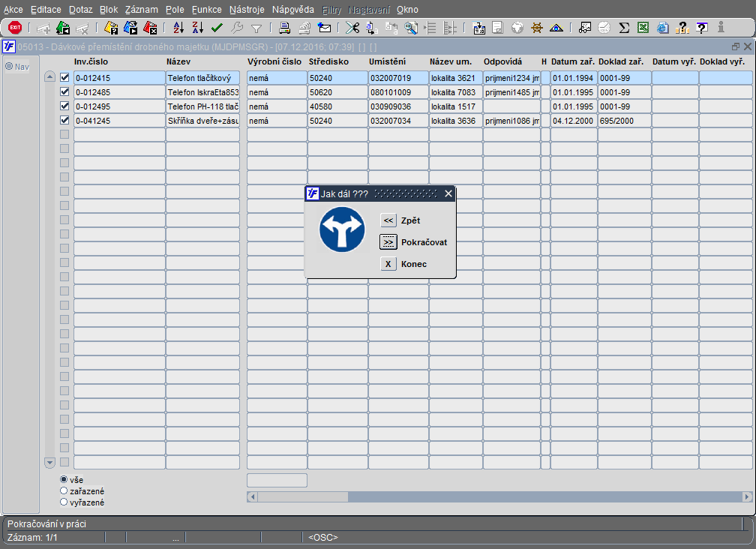756x549 pixels.
Task: Restore the inner form window
Action: point(735,46)
